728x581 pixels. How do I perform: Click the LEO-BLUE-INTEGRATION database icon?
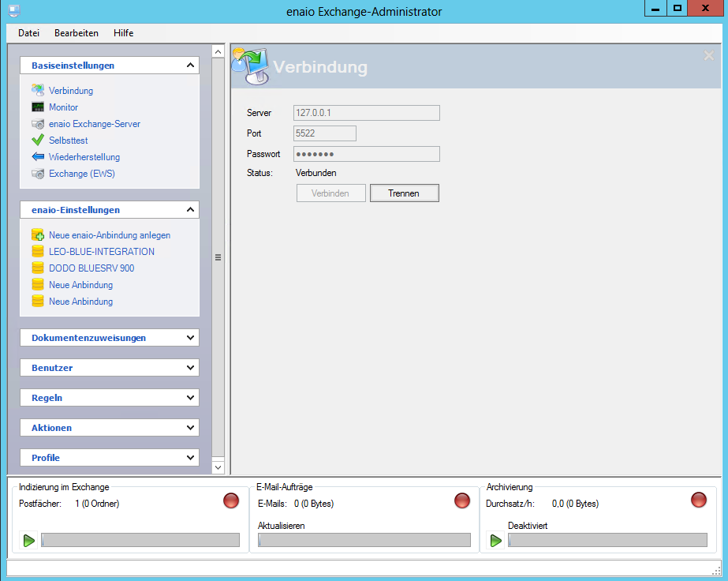click(x=38, y=252)
